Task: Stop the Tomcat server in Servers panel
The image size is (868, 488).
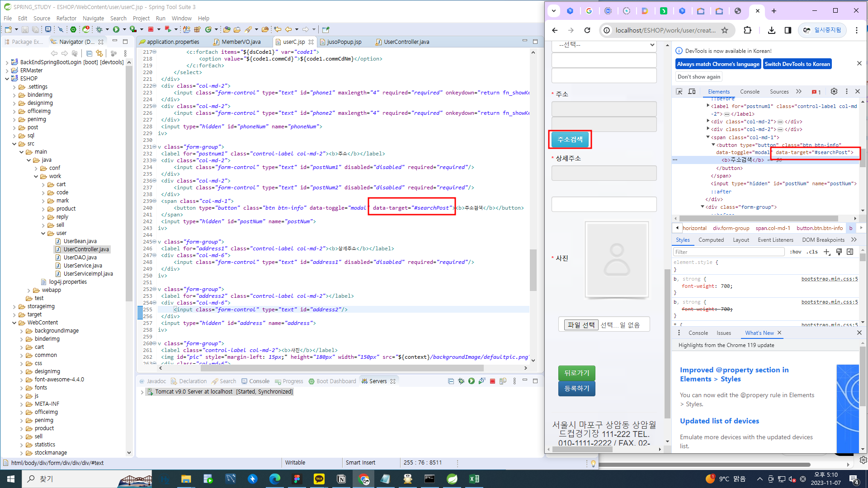Action: (492, 381)
